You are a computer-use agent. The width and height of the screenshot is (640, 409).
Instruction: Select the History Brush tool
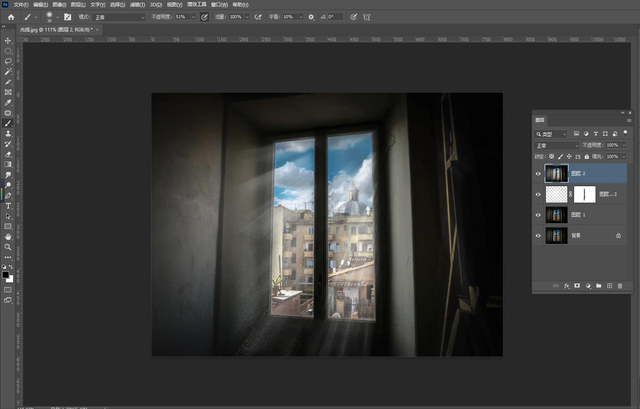click(x=8, y=144)
